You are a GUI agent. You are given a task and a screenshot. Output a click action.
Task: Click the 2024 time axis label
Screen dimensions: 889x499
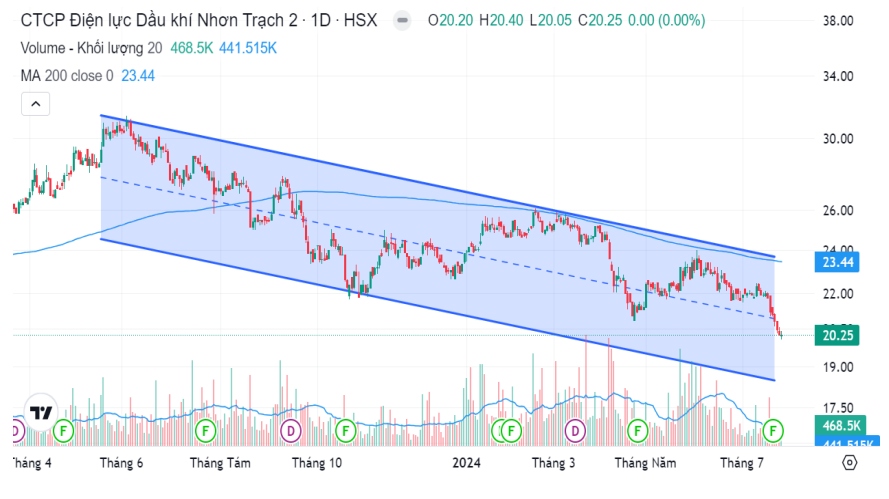[x=467, y=463]
